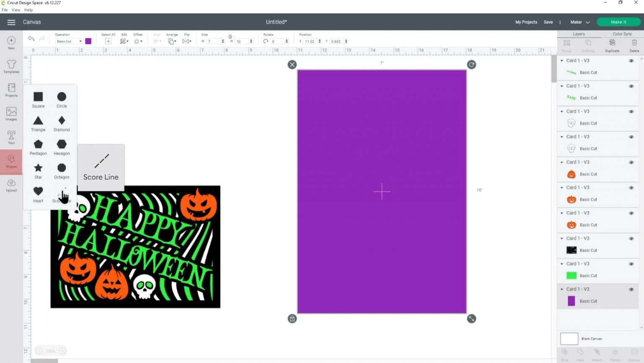
Task: Insert a Hexagon shape
Action: (62, 147)
